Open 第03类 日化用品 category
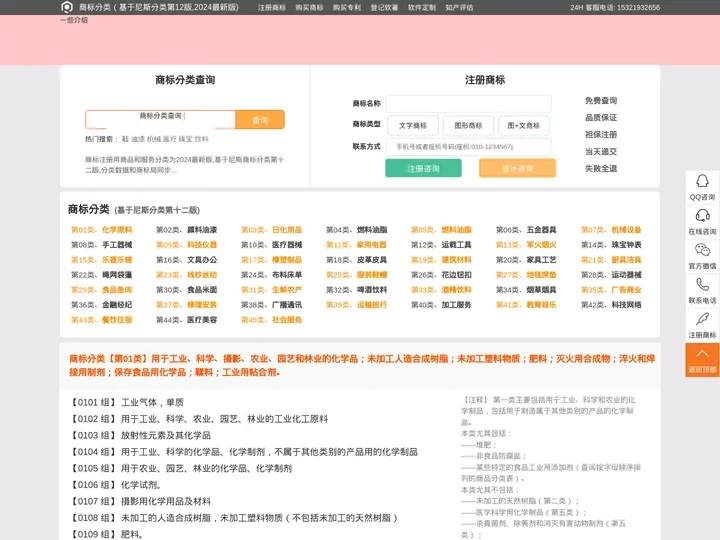720x540 pixels. pyautogui.click(x=271, y=230)
